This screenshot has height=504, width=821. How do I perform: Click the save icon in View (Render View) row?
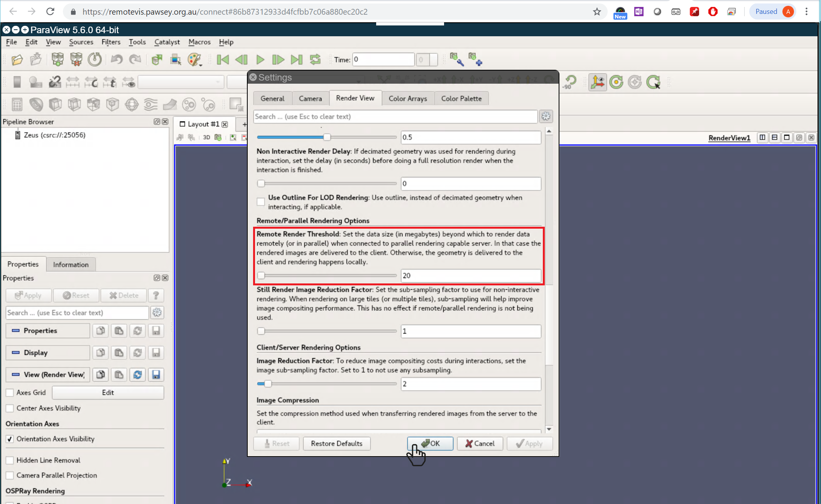click(156, 374)
